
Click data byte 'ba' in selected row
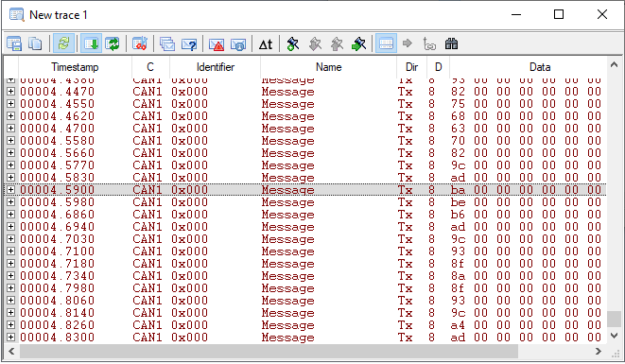(458, 190)
